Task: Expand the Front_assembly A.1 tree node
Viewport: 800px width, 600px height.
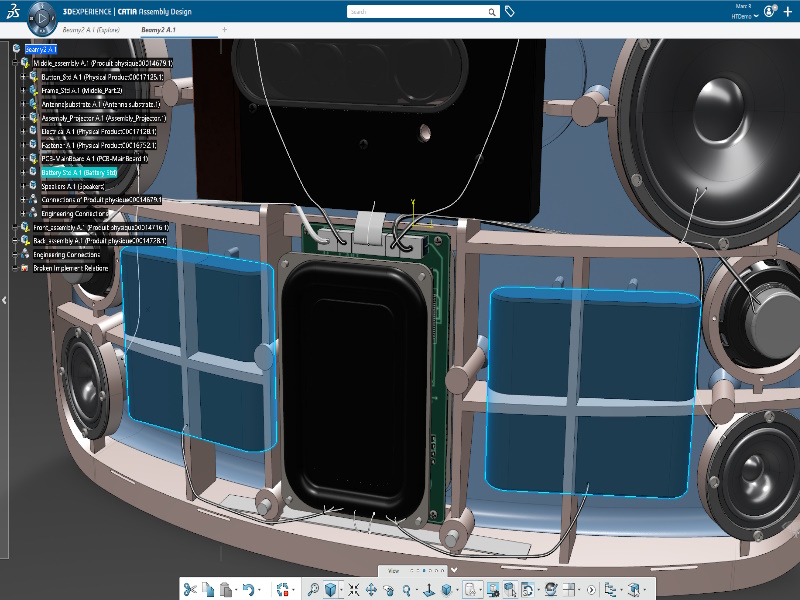Action: pos(14,228)
